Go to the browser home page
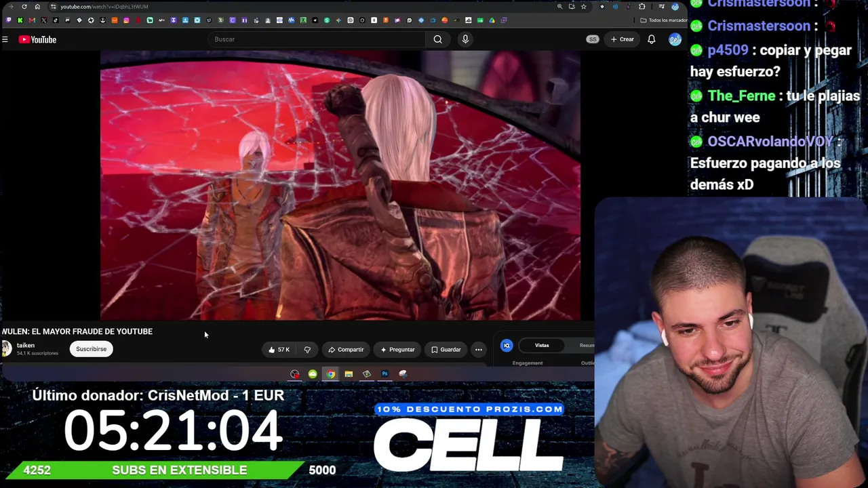Viewport: 868px width, 488px height. coord(37,7)
